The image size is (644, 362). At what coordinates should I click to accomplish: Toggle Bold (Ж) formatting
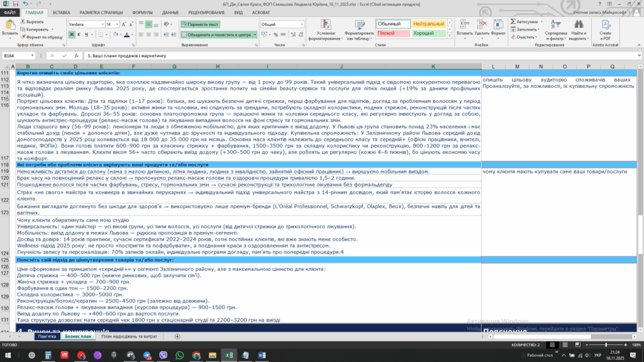pyautogui.click(x=72, y=35)
